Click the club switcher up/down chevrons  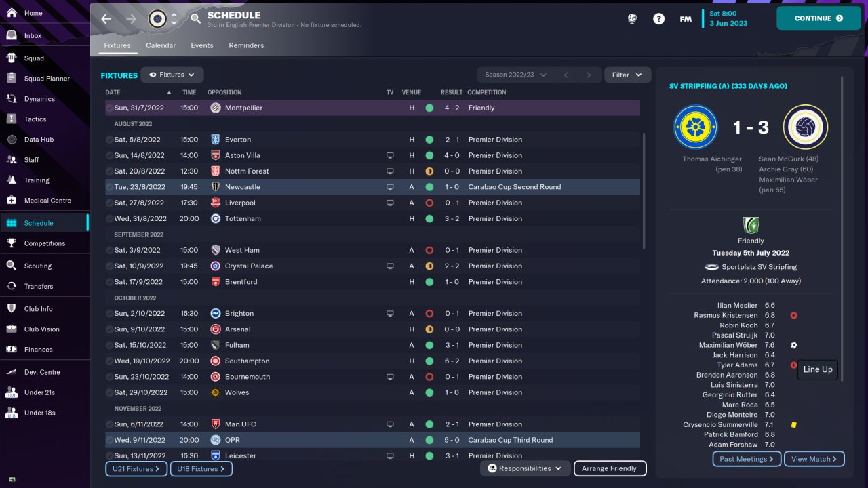click(174, 19)
